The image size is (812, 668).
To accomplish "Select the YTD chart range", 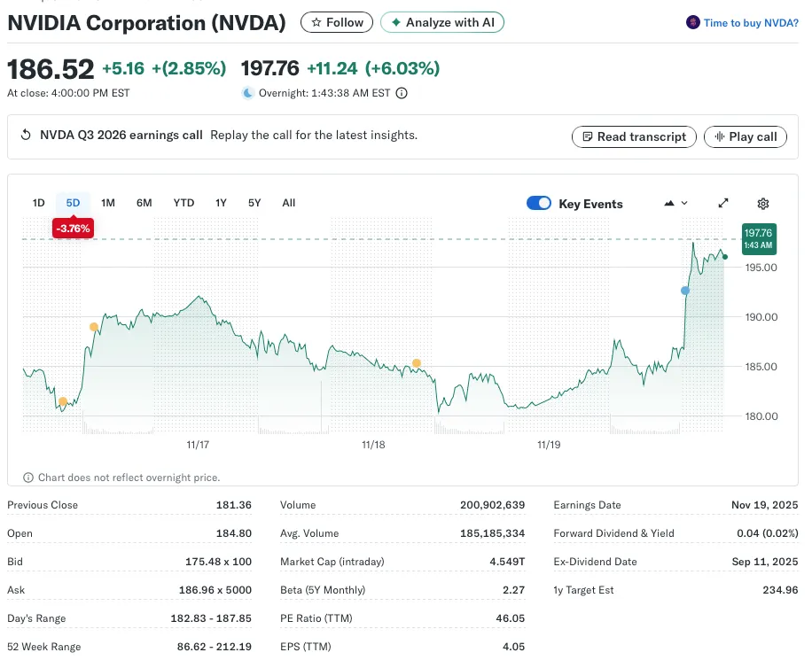I will [x=183, y=203].
